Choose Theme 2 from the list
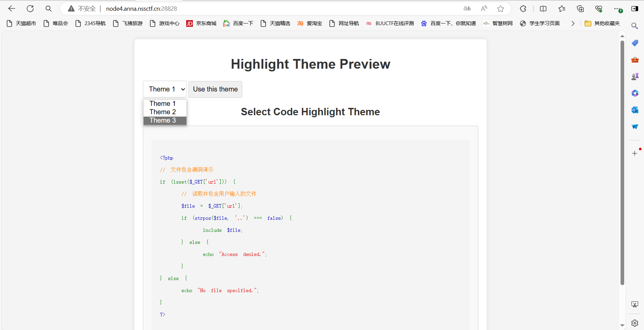The height and width of the screenshot is (330, 644). point(165,112)
